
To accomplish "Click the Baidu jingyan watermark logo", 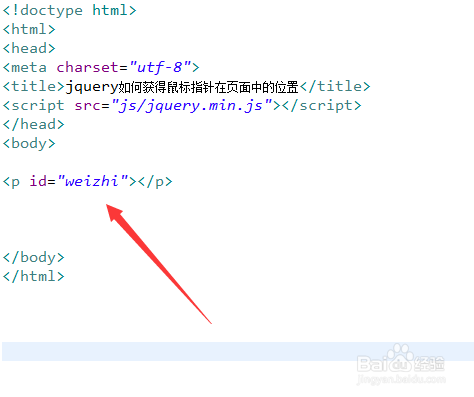I will coord(401,364).
